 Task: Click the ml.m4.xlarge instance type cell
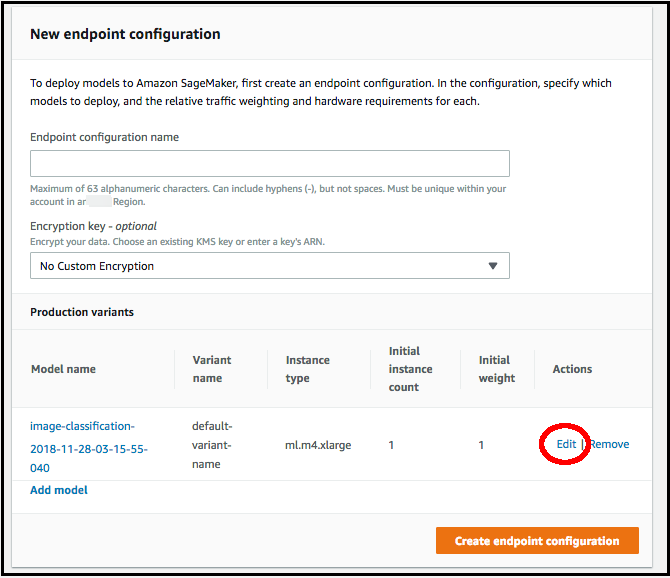point(318,445)
